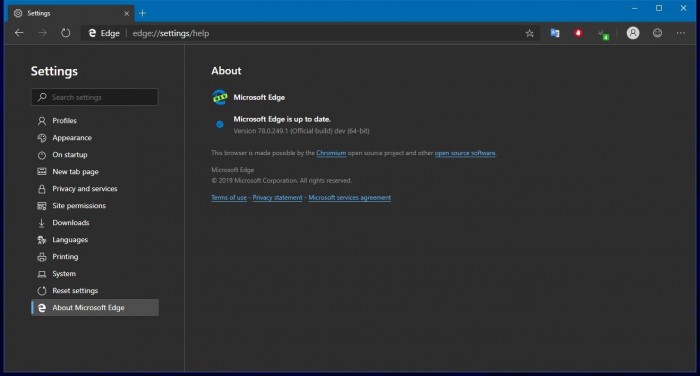
Task: Open the Chromium link
Action: pyautogui.click(x=331, y=153)
